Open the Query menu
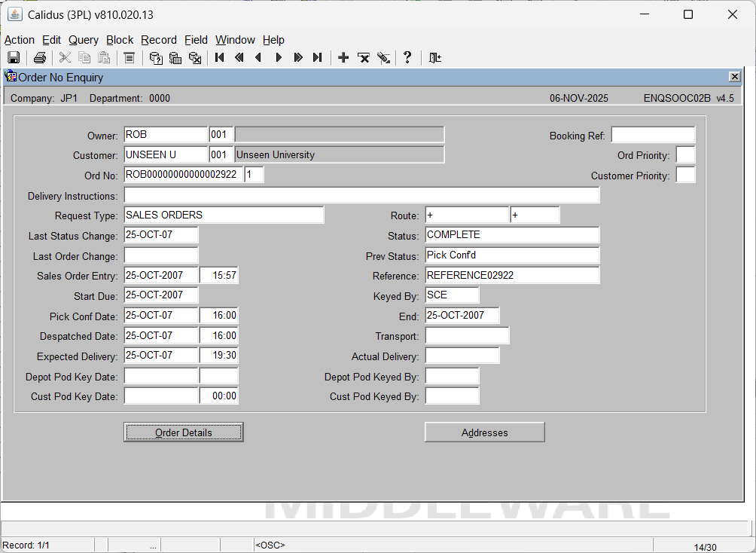Image resolution: width=756 pixels, height=553 pixels. pyautogui.click(x=84, y=40)
